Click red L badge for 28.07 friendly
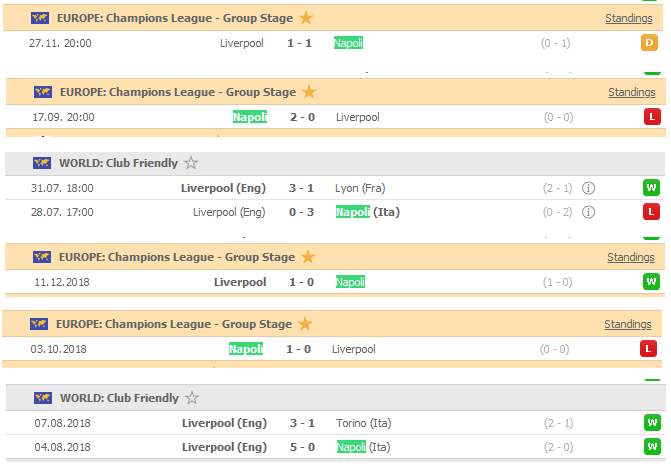This screenshot has width=671, height=470. pos(651,211)
